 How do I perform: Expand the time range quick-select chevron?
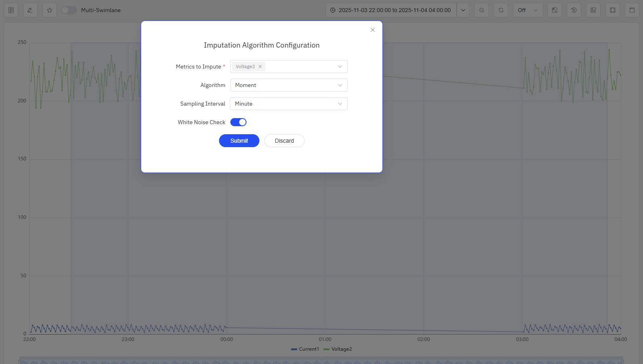point(463,10)
